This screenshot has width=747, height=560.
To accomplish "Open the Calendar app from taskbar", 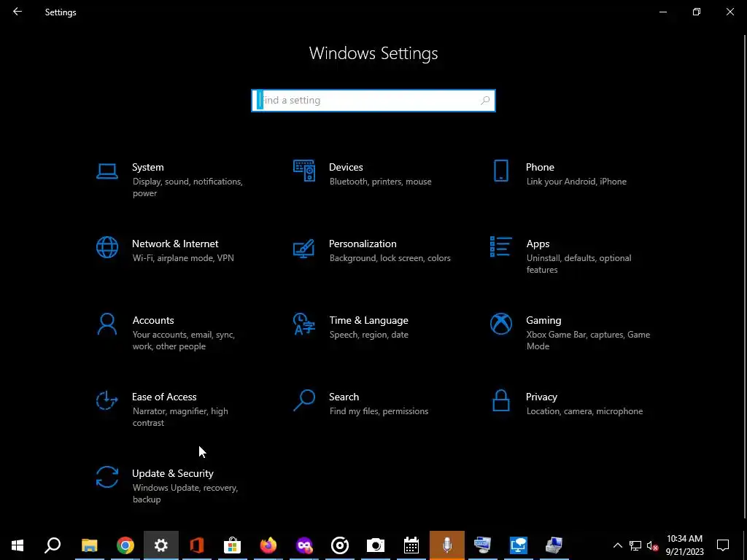I will [x=411, y=545].
